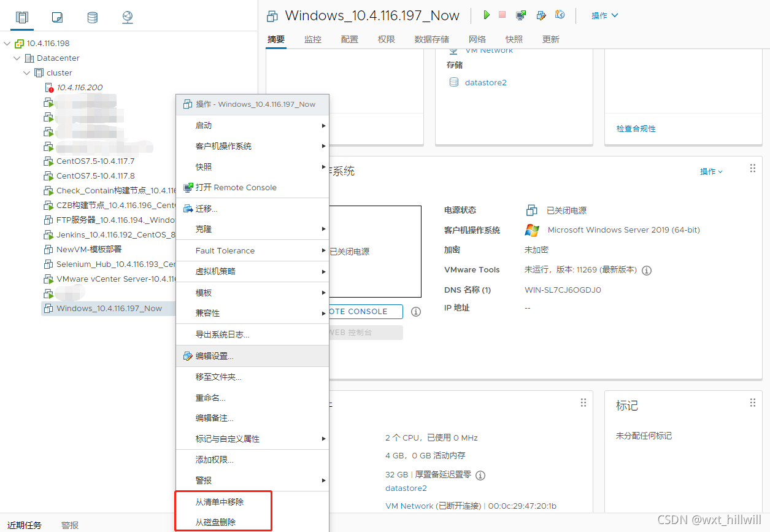The height and width of the screenshot is (532, 770).
Task: Click the VM icon beside the Windows_10.4.116.197_Now title
Action: click(x=274, y=15)
